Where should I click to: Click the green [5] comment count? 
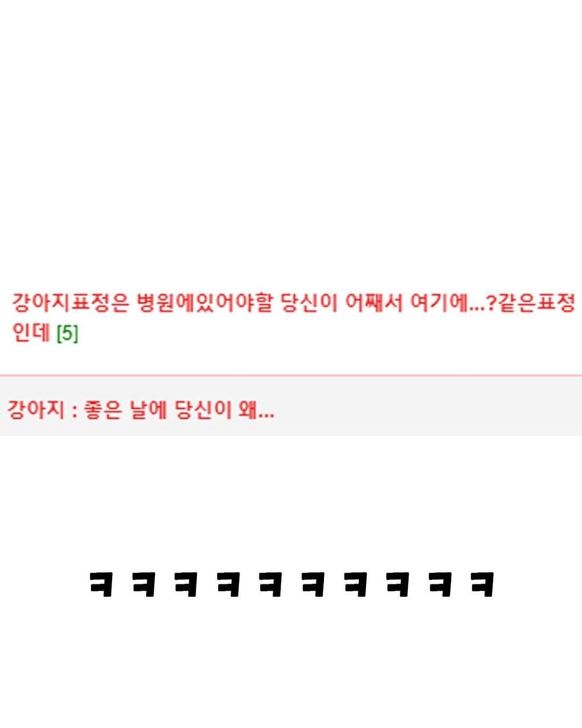(67, 333)
